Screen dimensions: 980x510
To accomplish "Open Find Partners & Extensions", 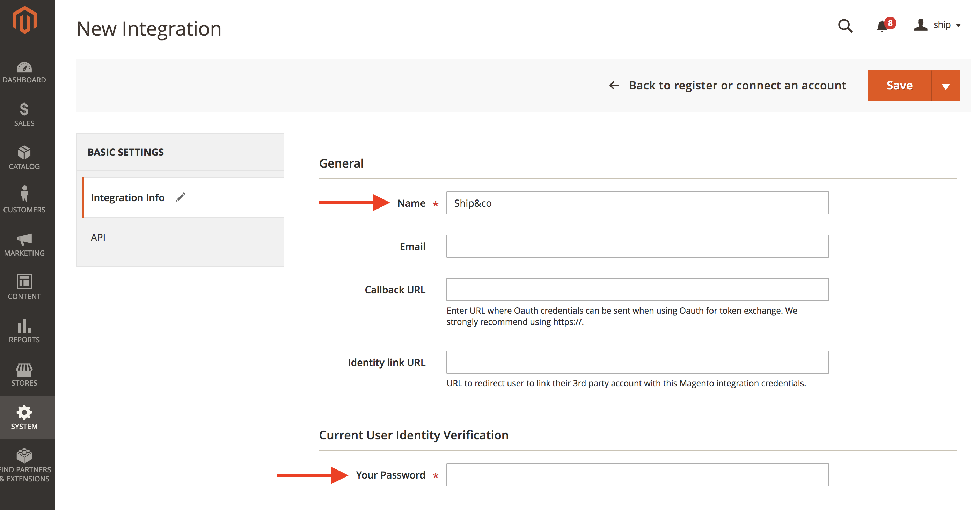I will 24,465.
